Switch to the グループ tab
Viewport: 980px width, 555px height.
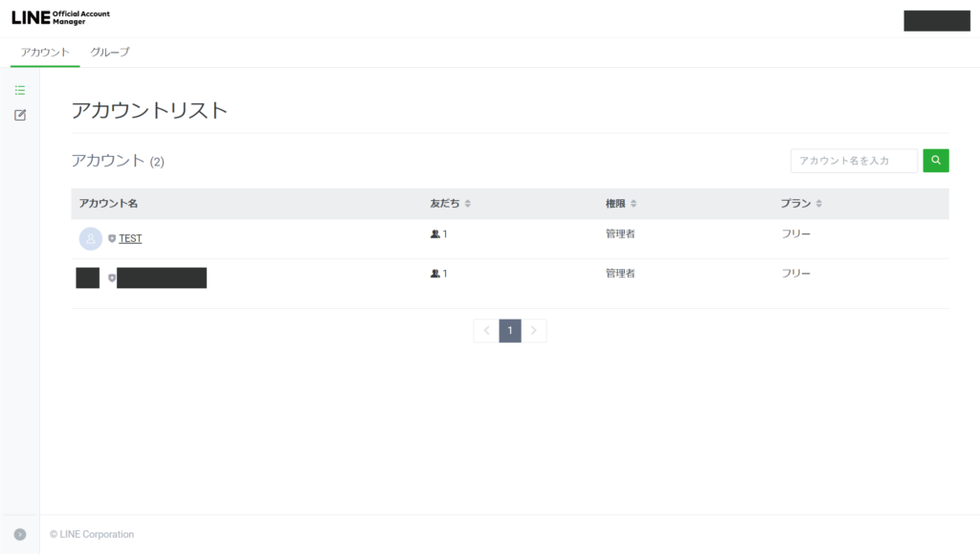(x=110, y=52)
